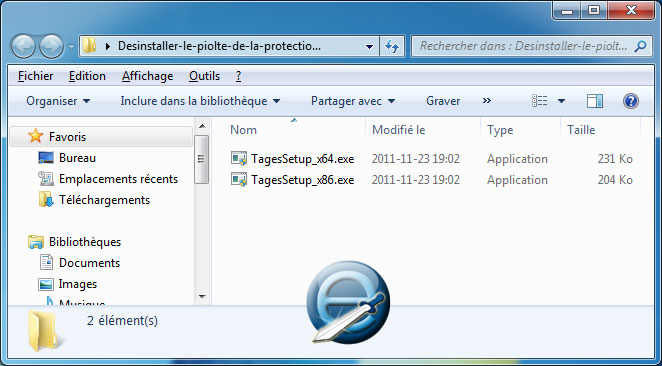Expand the address bar history dropdown
Viewport: 662px width, 366px height.
click(369, 46)
